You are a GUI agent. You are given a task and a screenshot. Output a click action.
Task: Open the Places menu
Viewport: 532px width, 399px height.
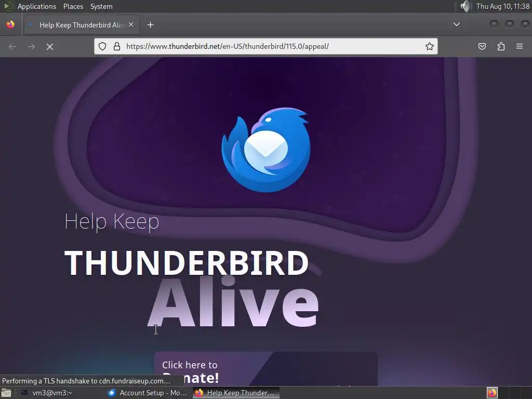tap(73, 6)
